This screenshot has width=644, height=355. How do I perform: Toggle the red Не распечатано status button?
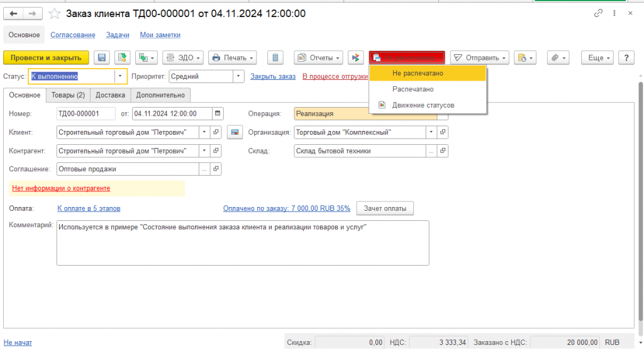(407, 58)
